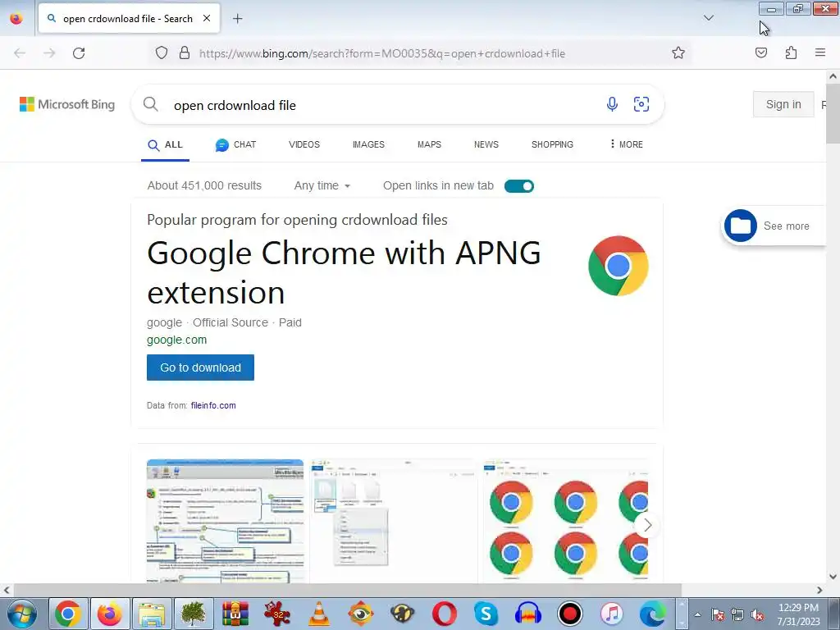Open Google Chrome from the taskbar
This screenshot has width=840, height=630.
(x=68, y=614)
